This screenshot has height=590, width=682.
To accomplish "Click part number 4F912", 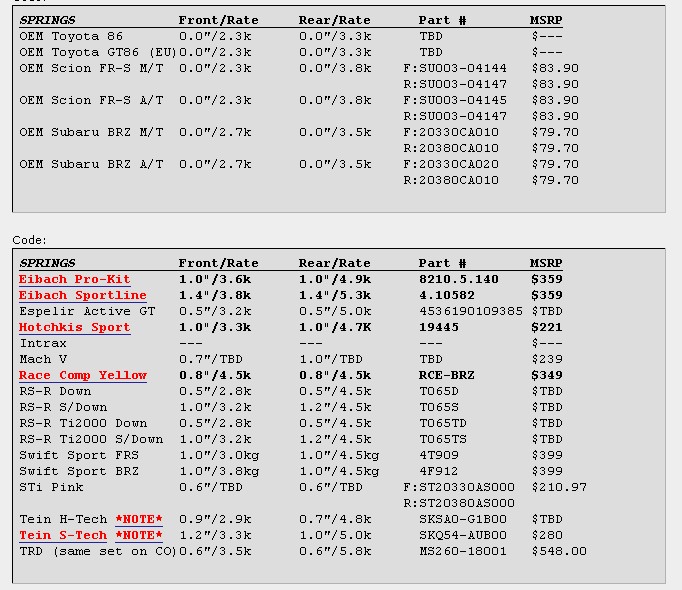I will click(439, 472).
